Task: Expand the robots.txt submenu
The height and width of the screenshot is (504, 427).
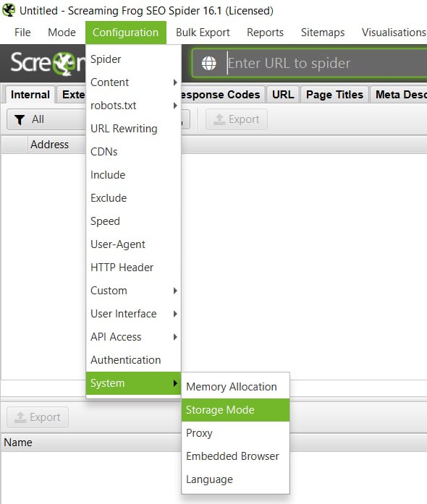Action: [133, 106]
